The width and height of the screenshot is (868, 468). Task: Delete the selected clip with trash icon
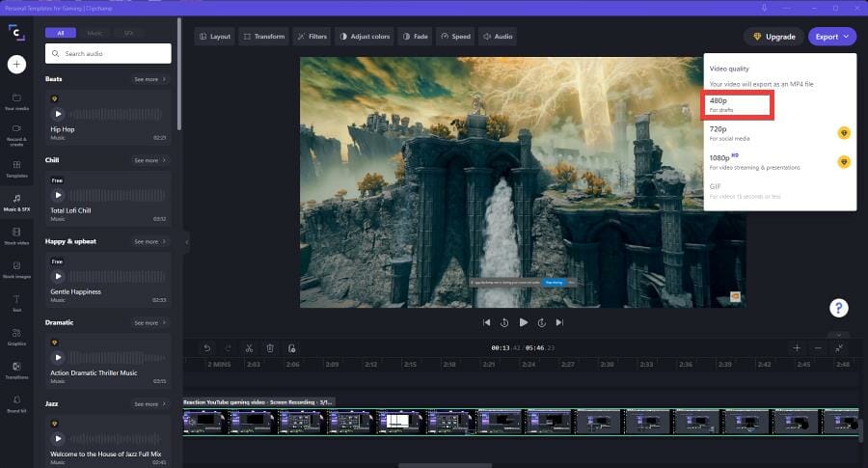pyautogui.click(x=270, y=347)
